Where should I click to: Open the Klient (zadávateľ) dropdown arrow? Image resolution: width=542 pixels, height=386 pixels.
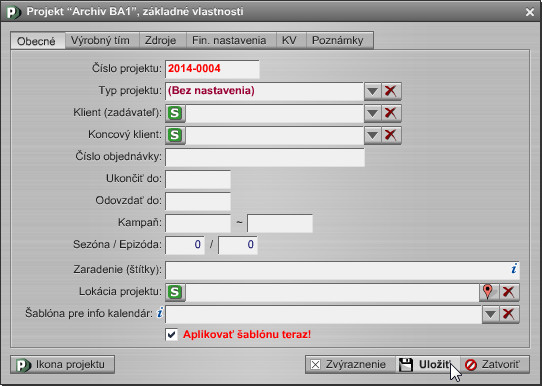(372, 113)
